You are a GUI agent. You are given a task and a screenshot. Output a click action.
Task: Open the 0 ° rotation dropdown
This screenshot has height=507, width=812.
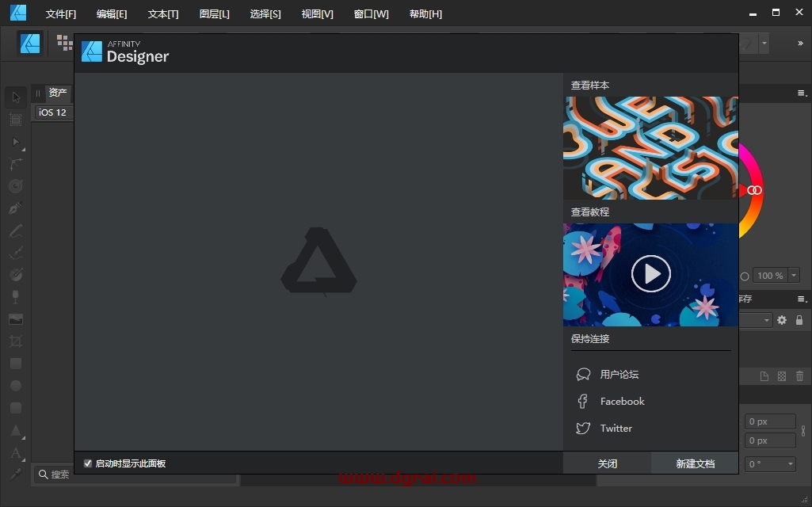771,464
